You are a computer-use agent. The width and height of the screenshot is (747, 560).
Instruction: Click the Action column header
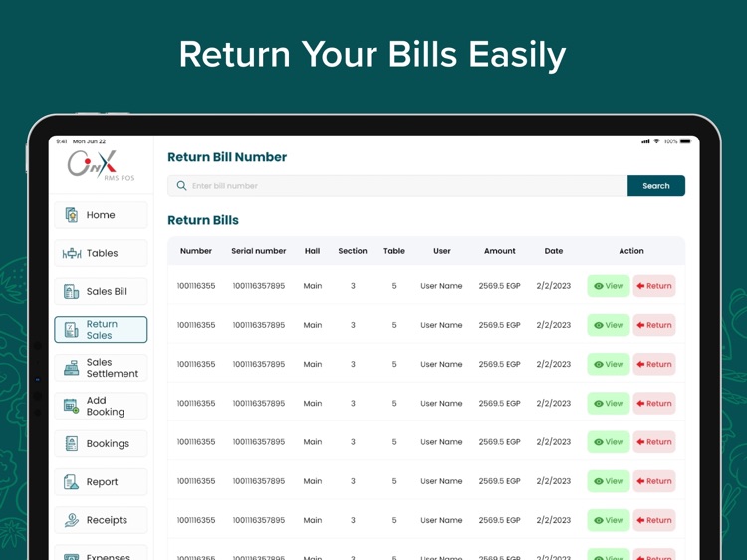pos(631,251)
